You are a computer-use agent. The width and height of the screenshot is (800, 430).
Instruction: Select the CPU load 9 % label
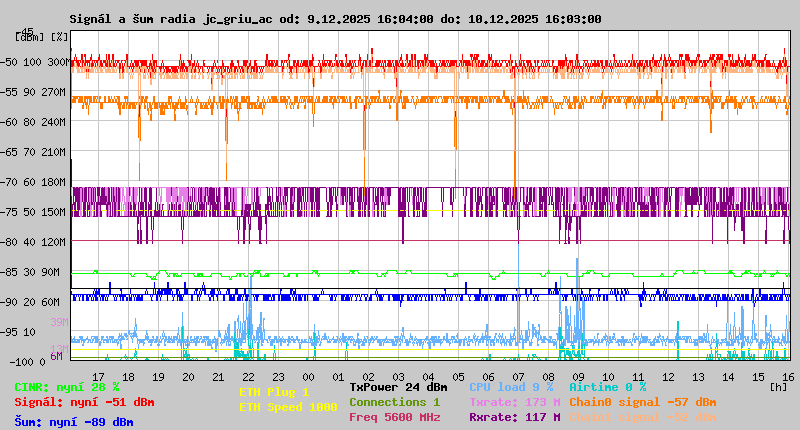point(511,387)
